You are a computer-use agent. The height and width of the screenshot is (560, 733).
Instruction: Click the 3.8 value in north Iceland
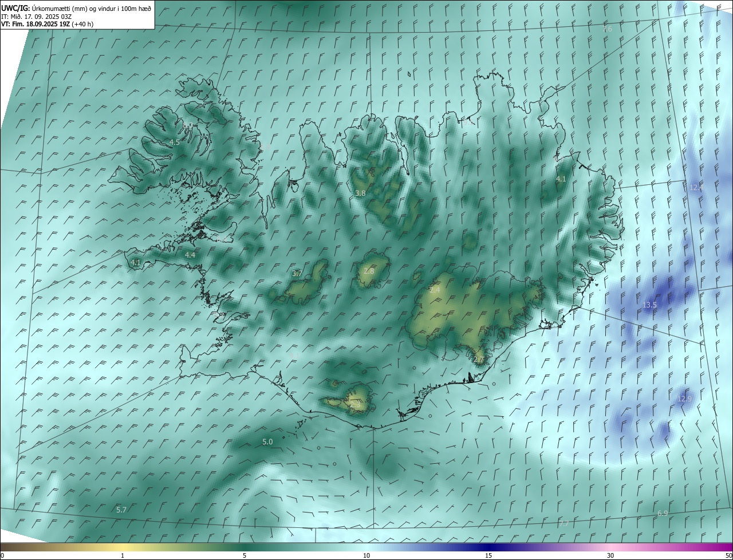click(x=360, y=194)
